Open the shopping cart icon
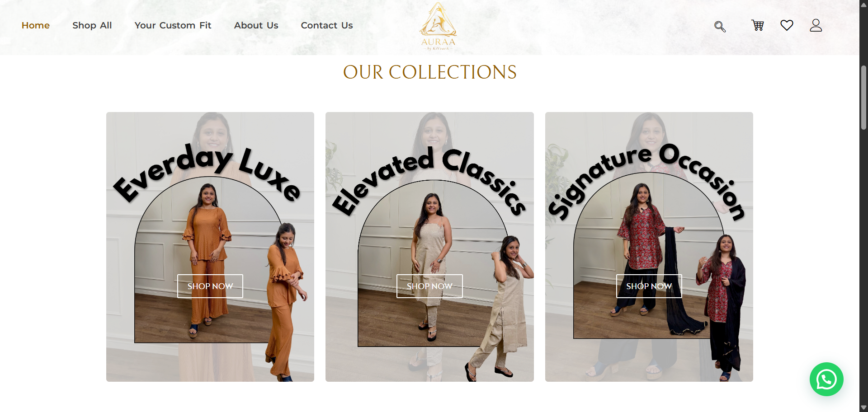This screenshot has height=412, width=868. pos(758,25)
